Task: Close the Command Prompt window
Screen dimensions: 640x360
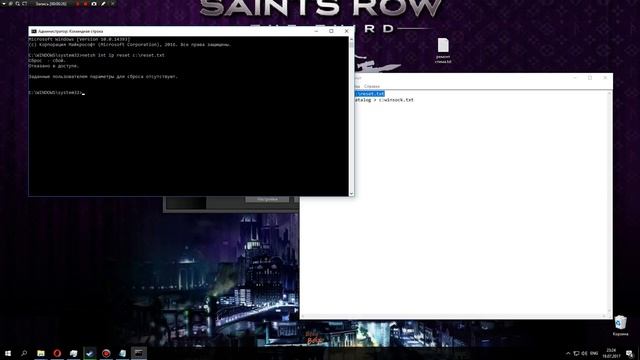Action: pos(347,31)
